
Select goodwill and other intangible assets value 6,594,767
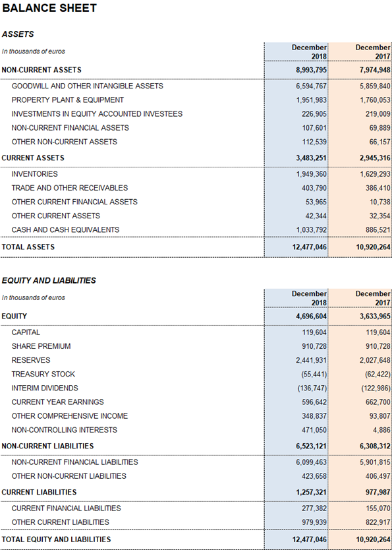pos(312,86)
